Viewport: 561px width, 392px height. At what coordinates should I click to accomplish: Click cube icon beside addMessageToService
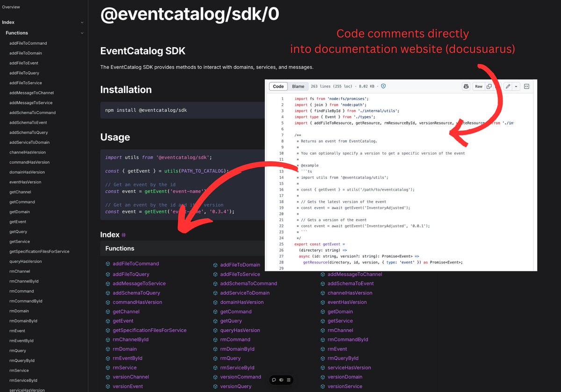pyautogui.click(x=108, y=284)
